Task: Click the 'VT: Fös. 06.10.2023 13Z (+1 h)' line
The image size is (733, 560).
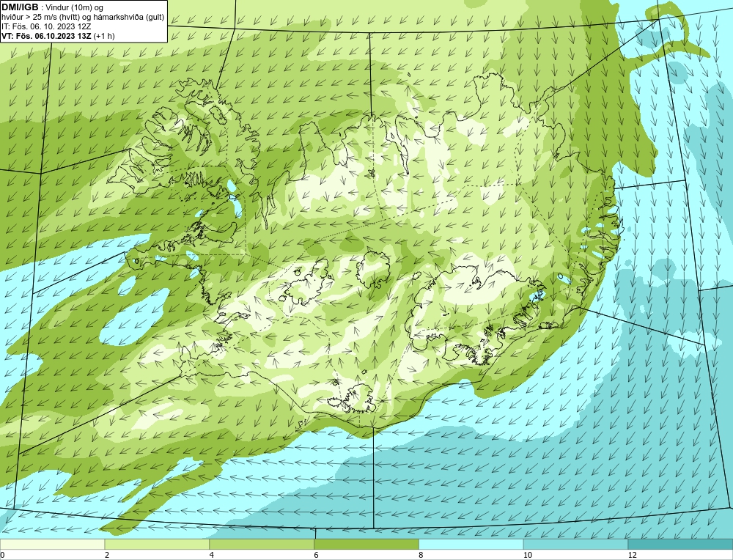Action: pos(58,35)
